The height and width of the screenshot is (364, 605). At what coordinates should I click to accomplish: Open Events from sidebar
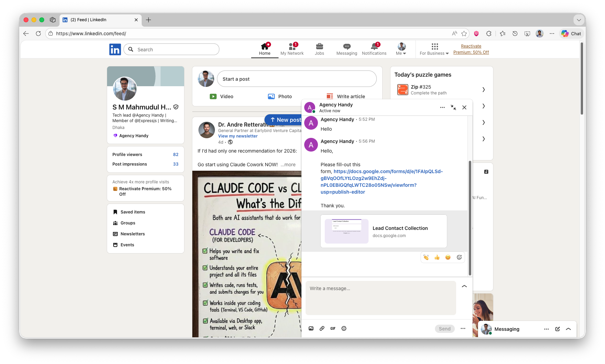coord(124,245)
